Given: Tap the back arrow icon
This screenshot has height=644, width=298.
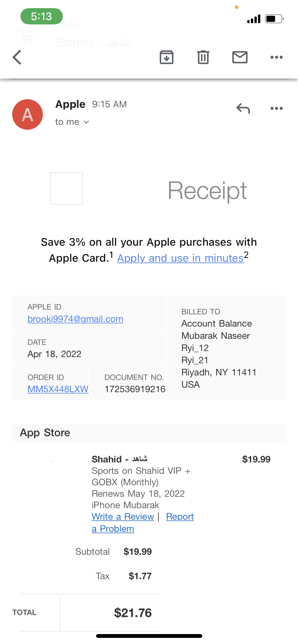Looking at the screenshot, I should [x=17, y=57].
